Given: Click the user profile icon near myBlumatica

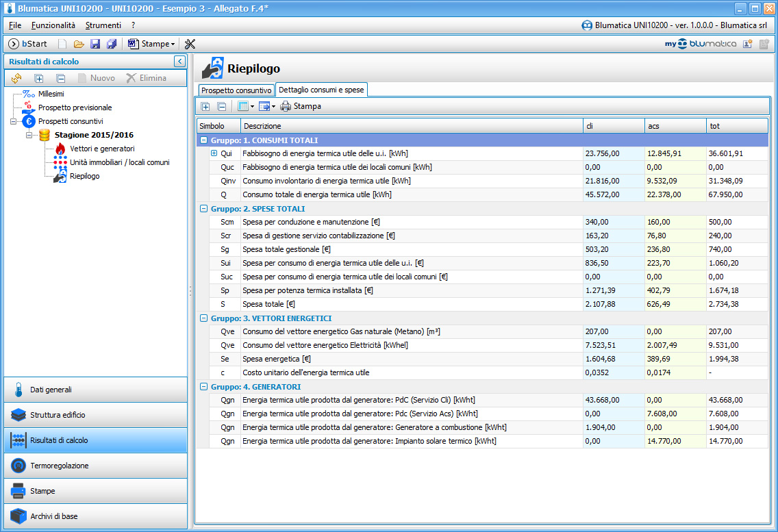Looking at the screenshot, I should click(748, 44).
